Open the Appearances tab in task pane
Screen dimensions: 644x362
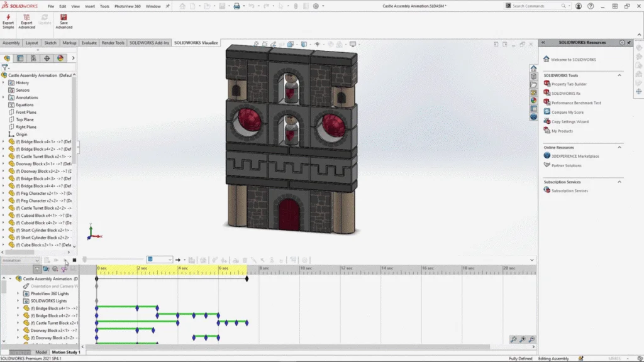(x=533, y=100)
